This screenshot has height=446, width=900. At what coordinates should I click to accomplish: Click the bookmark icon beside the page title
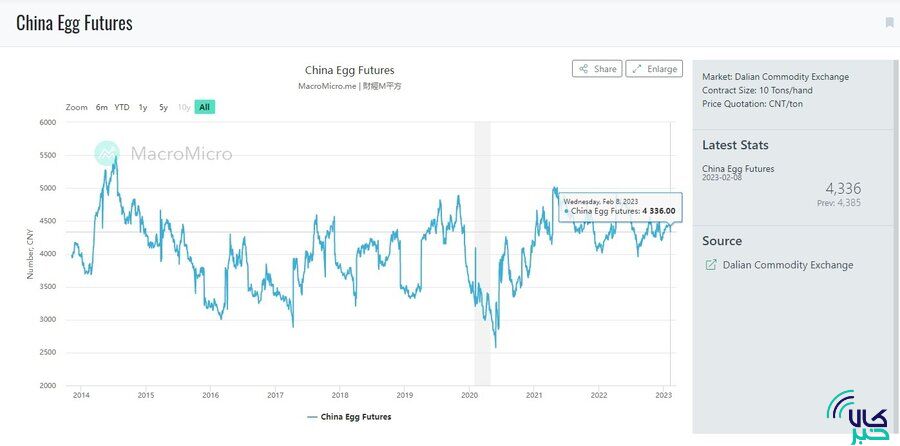(x=889, y=23)
